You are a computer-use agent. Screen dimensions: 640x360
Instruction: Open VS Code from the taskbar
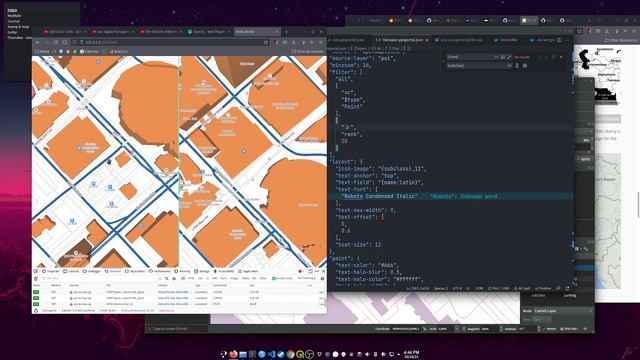(271, 354)
